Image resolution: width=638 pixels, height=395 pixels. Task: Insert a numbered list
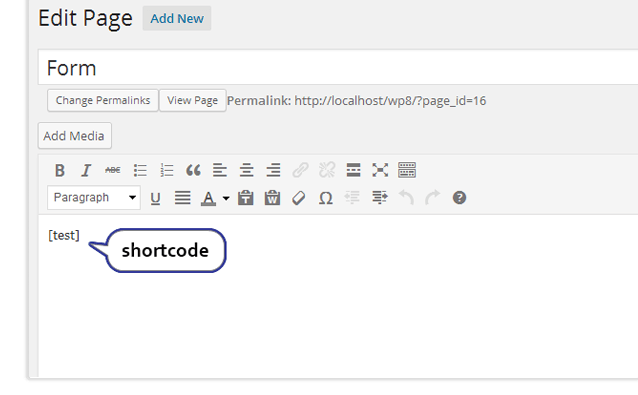click(167, 170)
